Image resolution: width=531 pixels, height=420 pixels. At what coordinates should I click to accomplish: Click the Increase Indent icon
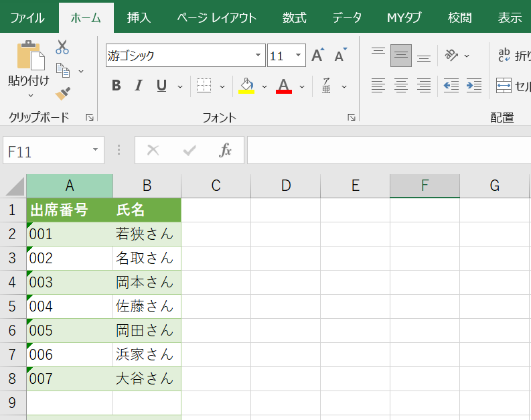[x=473, y=86]
